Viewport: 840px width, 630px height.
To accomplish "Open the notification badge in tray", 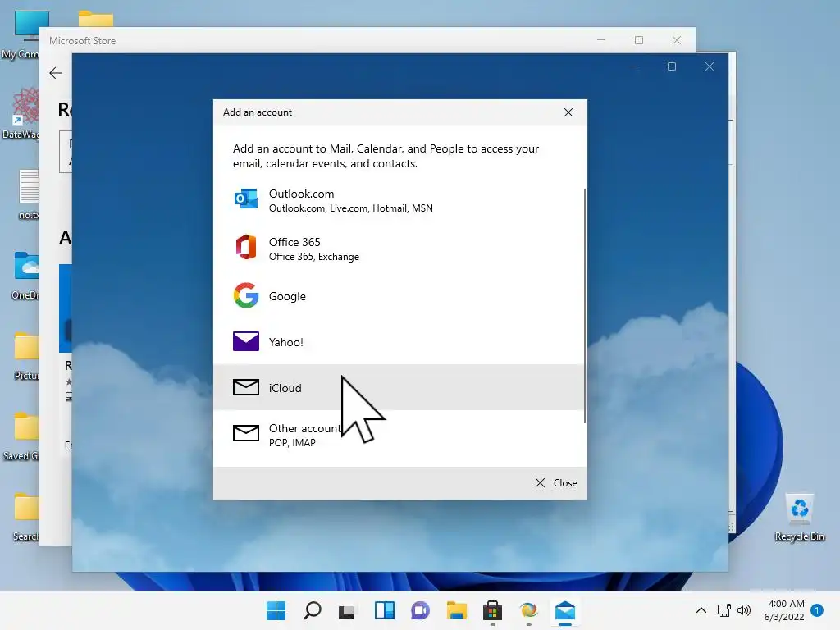I will pos(817,610).
